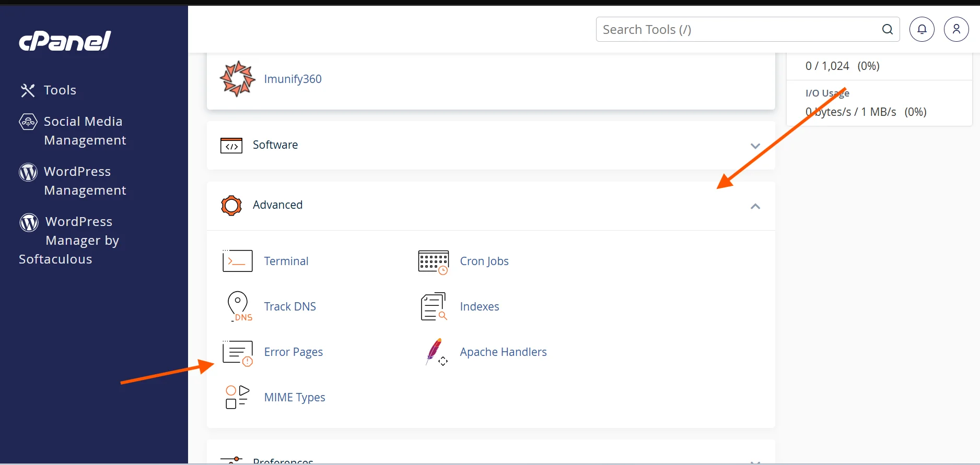Image resolution: width=980 pixels, height=465 pixels.
Task: Click the search magnifier icon
Action: pos(887,29)
